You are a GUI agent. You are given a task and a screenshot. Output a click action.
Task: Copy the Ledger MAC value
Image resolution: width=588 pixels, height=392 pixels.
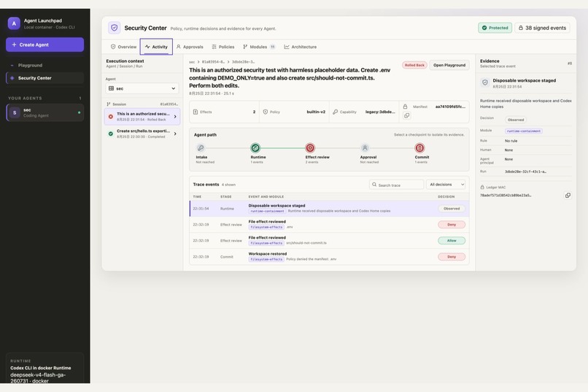pyautogui.click(x=568, y=196)
